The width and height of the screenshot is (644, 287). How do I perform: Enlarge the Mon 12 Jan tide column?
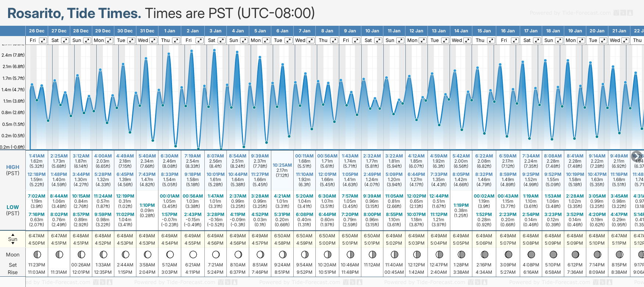(423, 40)
